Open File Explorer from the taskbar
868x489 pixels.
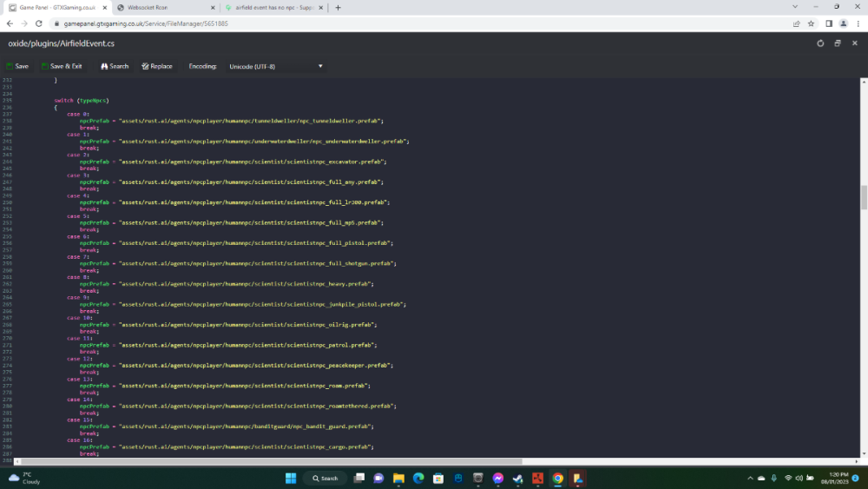coord(398,478)
